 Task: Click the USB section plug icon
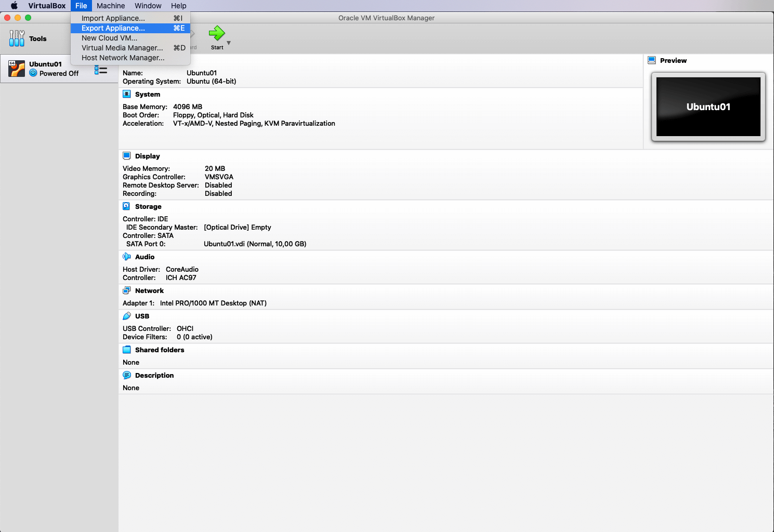(x=127, y=316)
